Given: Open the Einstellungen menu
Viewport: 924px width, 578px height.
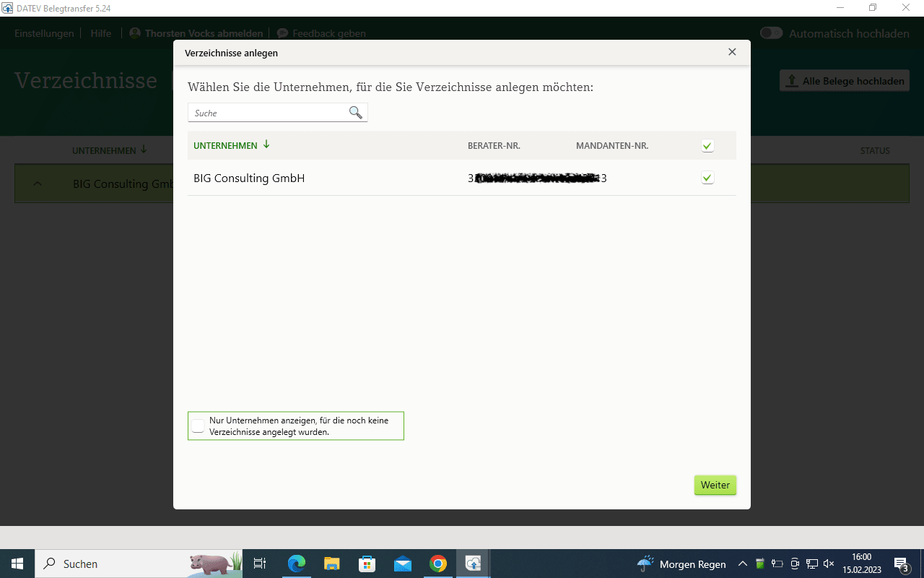Looking at the screenshot, I should [x=44, y=33].
